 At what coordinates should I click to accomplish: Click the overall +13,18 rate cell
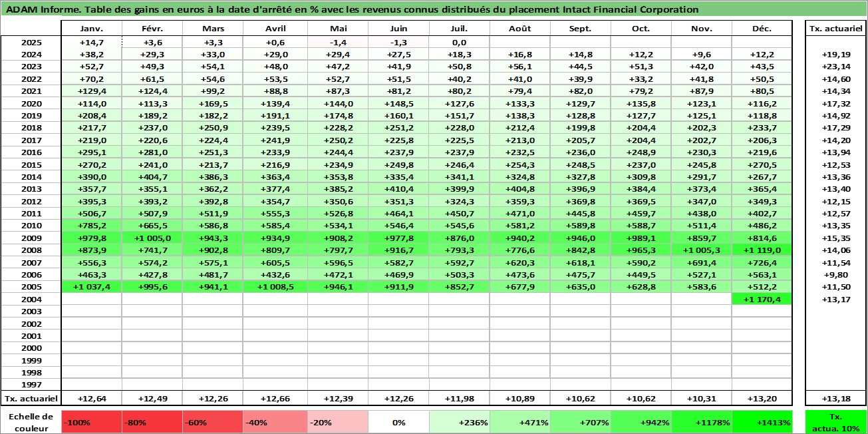coord(836,399)
